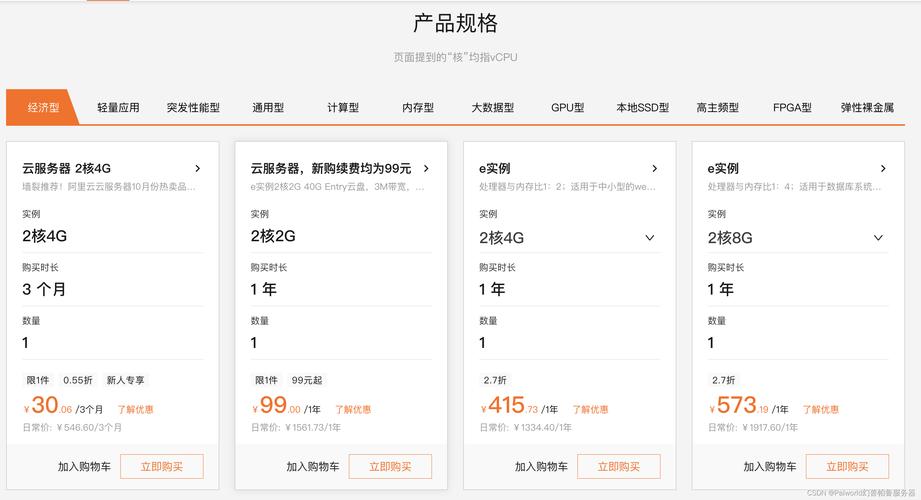This screenshot has height=500, width=921.
Task: Click the 云服务器 2核4G card title
Action: pos(66,169)
